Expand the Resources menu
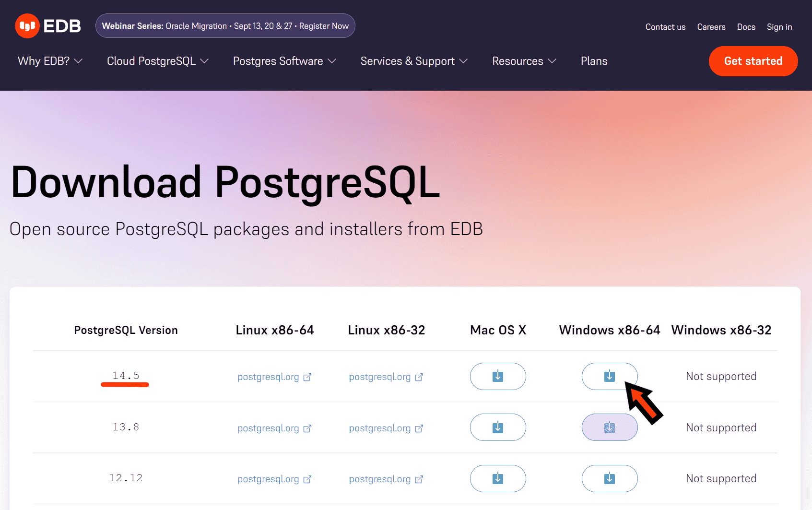The height and width of the screenshot is (510, 812). click(524, 61)
